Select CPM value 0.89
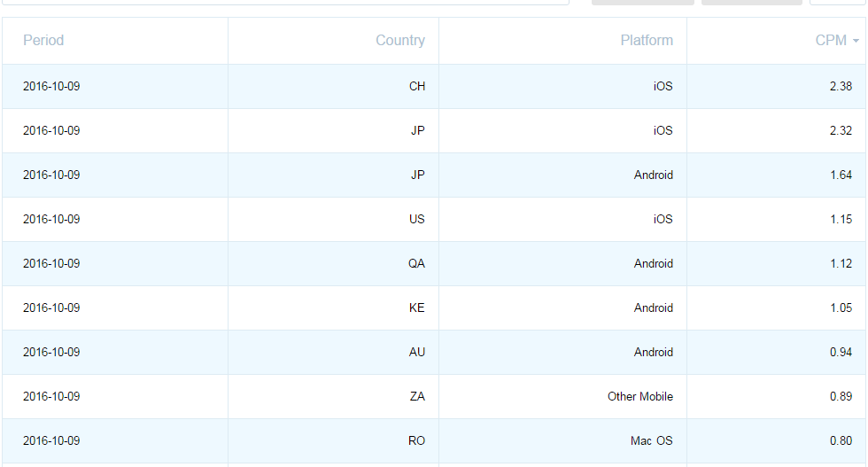The image size is (868, 467). pyautogui.click(x=841, y=397)
